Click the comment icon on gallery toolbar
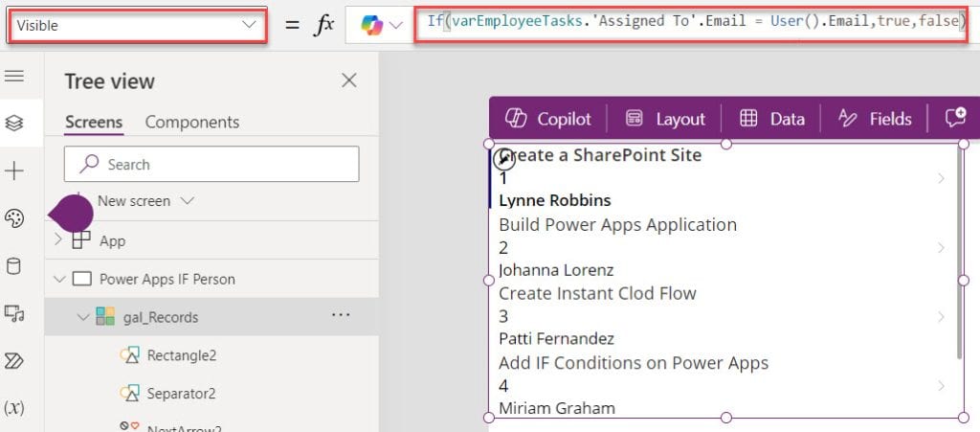 point(956,118)
